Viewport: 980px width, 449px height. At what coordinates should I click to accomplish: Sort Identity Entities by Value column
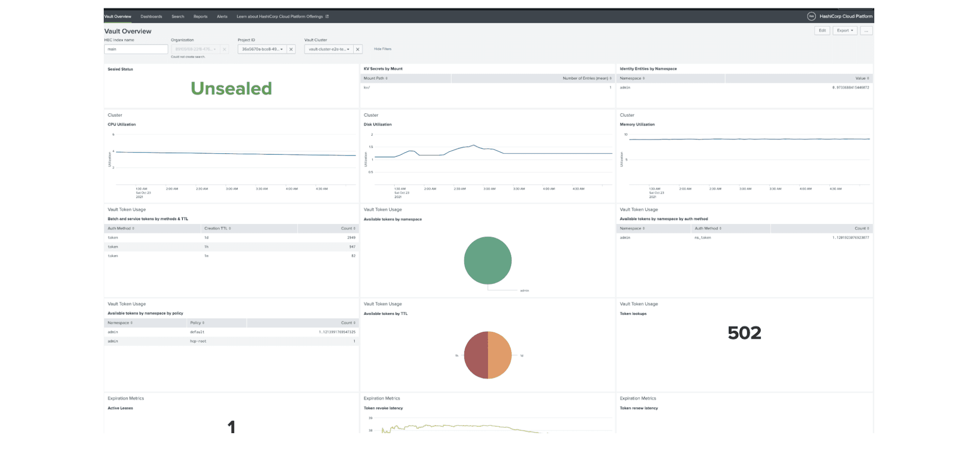(x=862, y=78)
